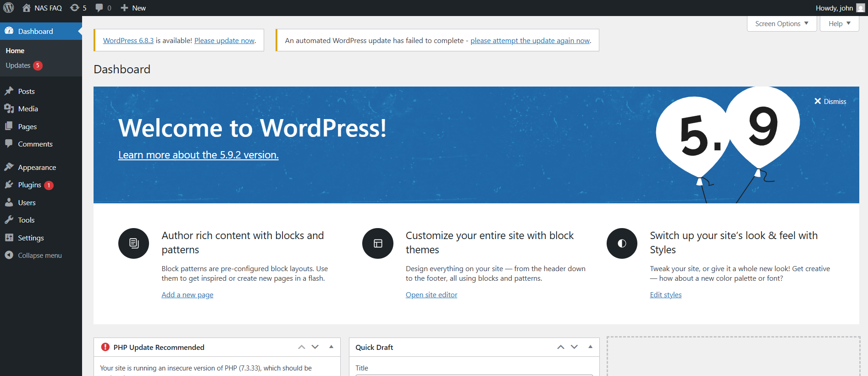868x376 pixels.
Task: Click the page icon beside Author rich content
Action: [x=133, y=243]
